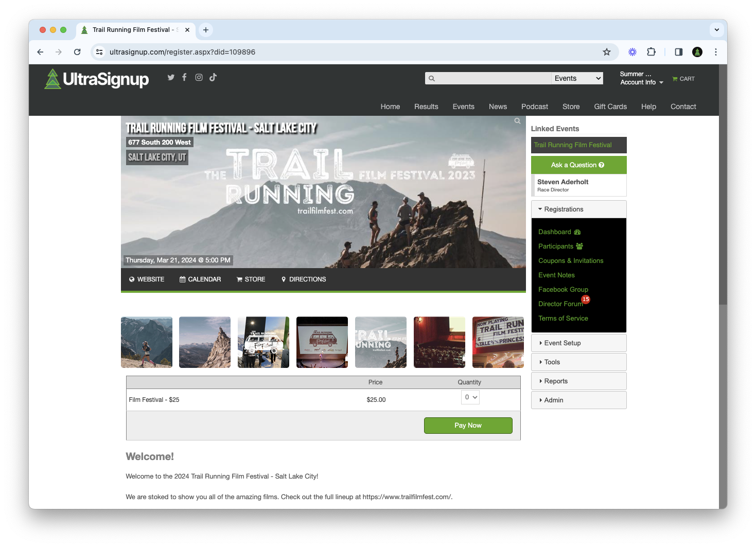Screen dimensions: 756x547
Task: Open the Results menu item
Action: click(x=426, y=107)
